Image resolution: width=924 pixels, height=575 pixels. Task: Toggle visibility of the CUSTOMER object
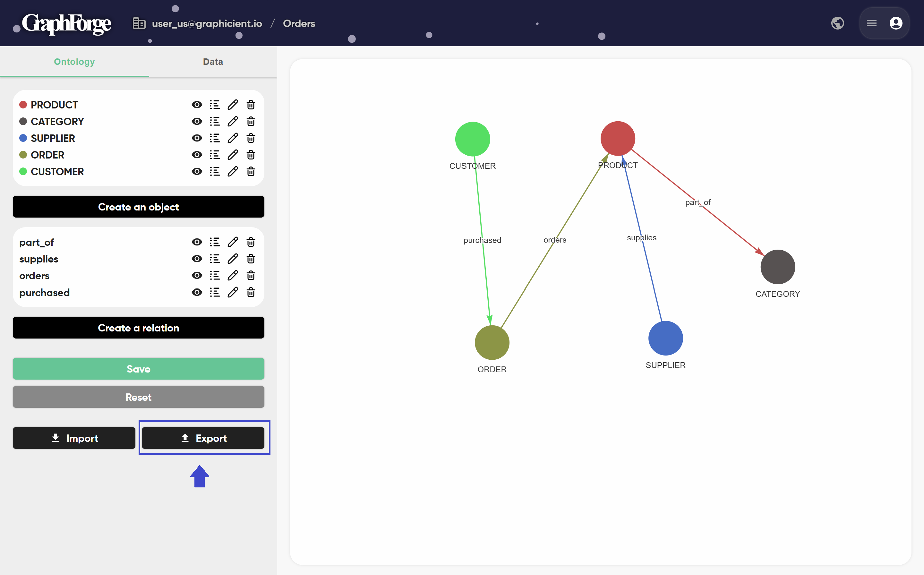pyautogui.click(x=197, y=172)
